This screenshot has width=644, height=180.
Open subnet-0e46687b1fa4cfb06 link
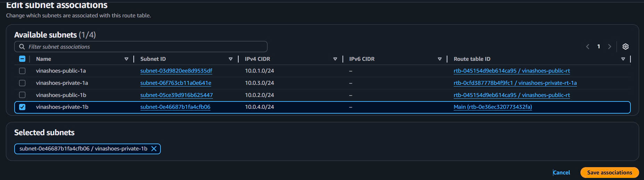(175, 107)
